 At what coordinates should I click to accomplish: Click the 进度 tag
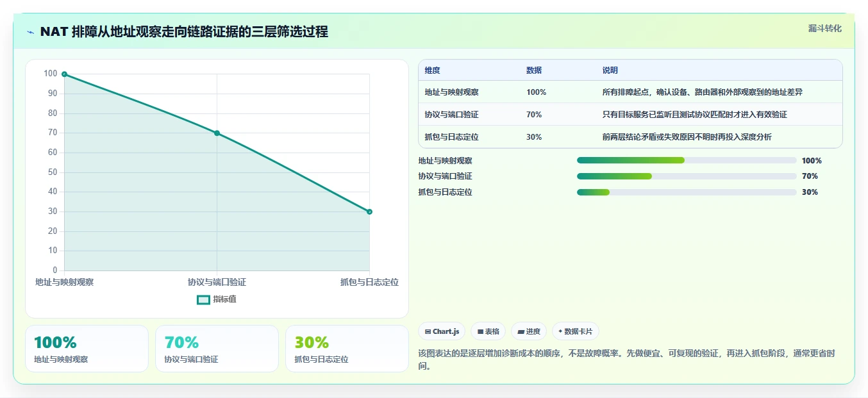(x=529, y=331)
